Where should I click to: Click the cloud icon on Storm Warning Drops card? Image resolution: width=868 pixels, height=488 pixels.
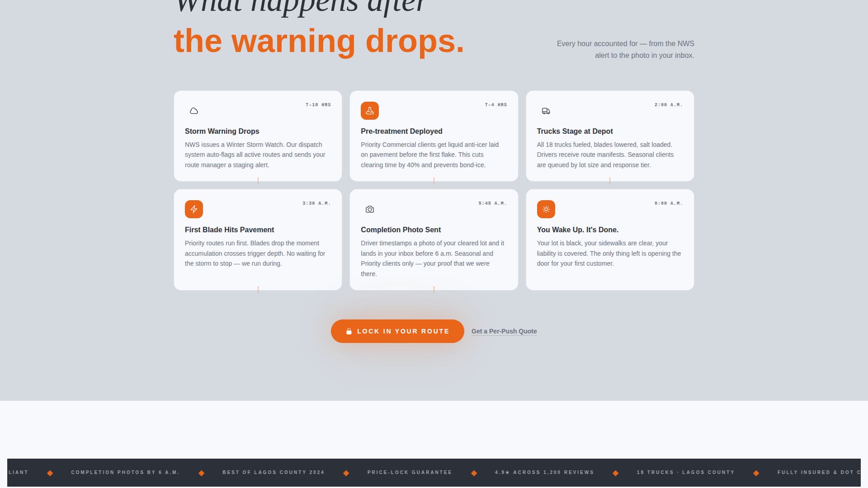(x=194, y=110)
